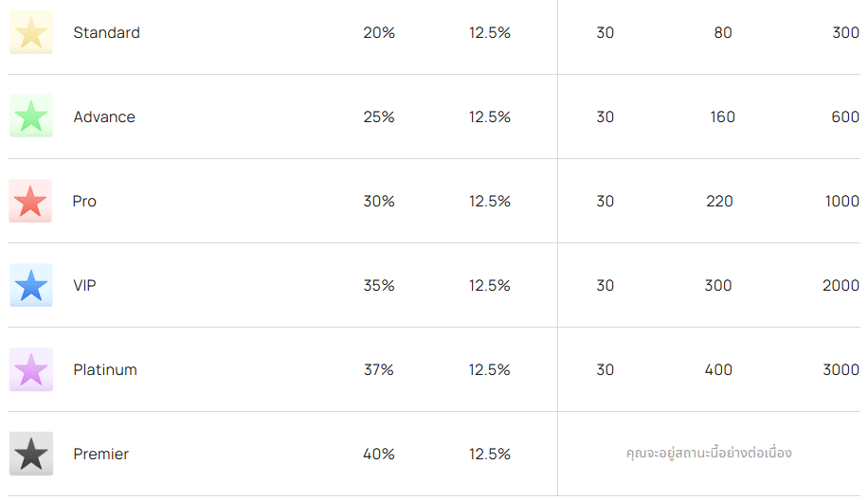The width and height of the screenshot is (868, 500).
Task: Click the green Advance star icon
Action: tap(31, 116)
